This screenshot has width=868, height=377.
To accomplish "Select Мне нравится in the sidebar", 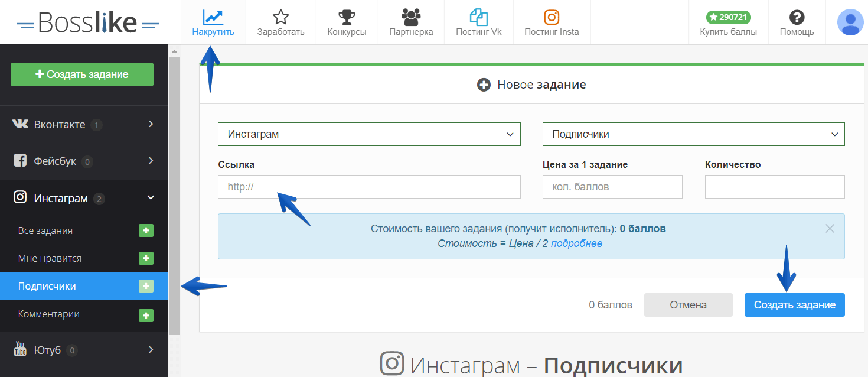I will [x=50, y=258].
